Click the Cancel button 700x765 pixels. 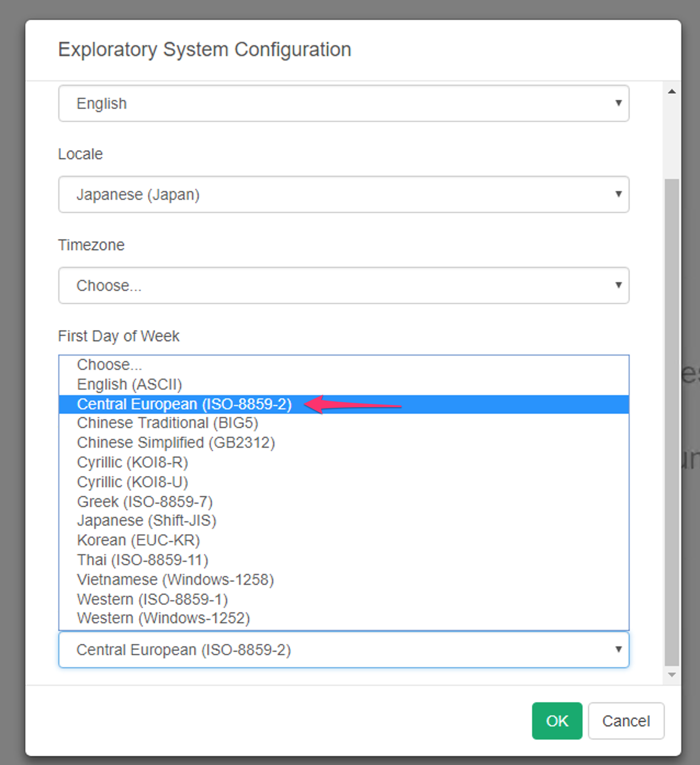625,721
